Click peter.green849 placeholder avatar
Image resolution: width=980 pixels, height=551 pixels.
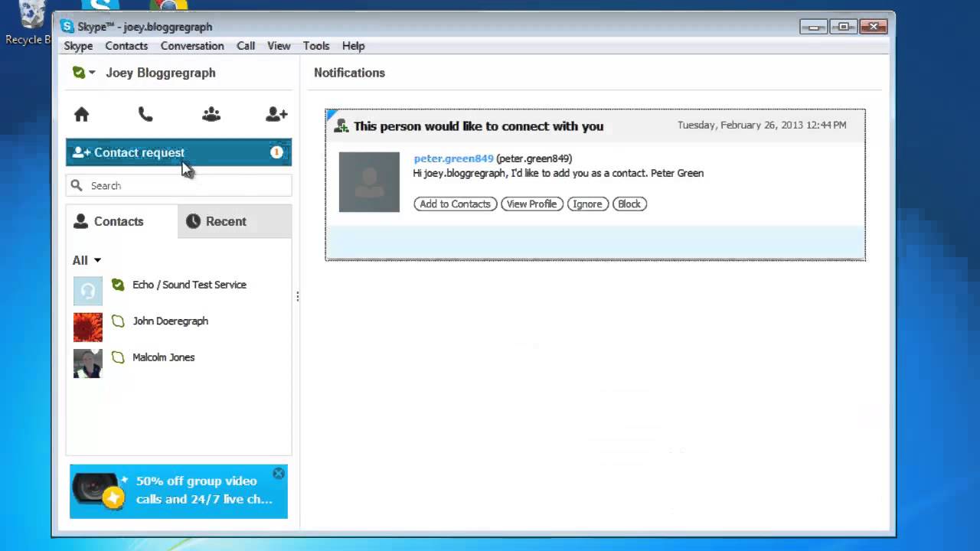tap(369, 182)
